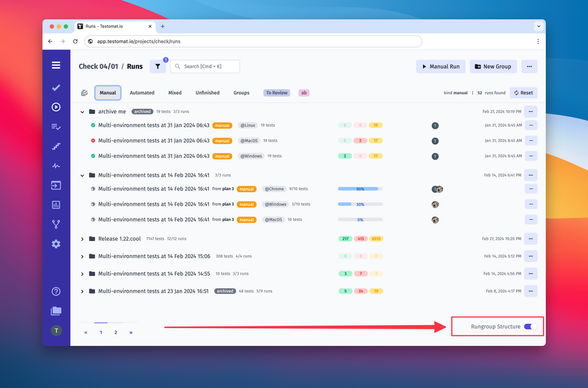Open the Imports arrow-box sidebar icon

(x=56, y=185)
